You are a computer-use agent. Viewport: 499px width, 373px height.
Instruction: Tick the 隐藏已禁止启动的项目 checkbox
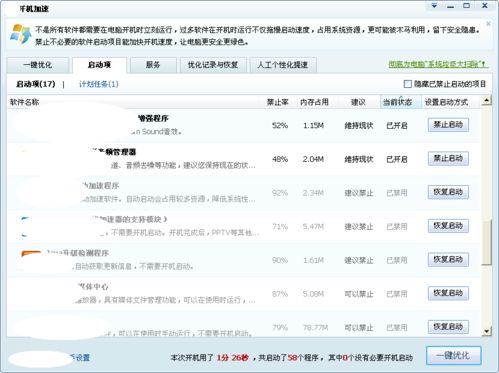(408, 84)
